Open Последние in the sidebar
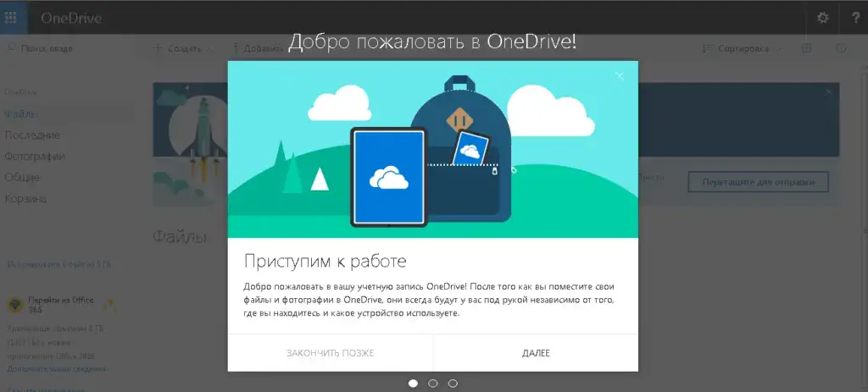Viewport: 868px width, 392px height. (32, 135)
